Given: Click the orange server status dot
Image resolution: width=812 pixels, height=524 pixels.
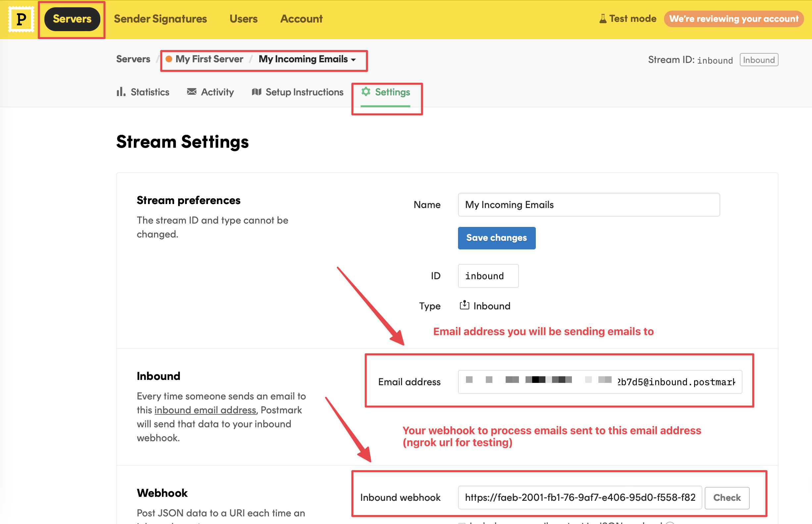Looking at the screenshot, I should [169, 59].
